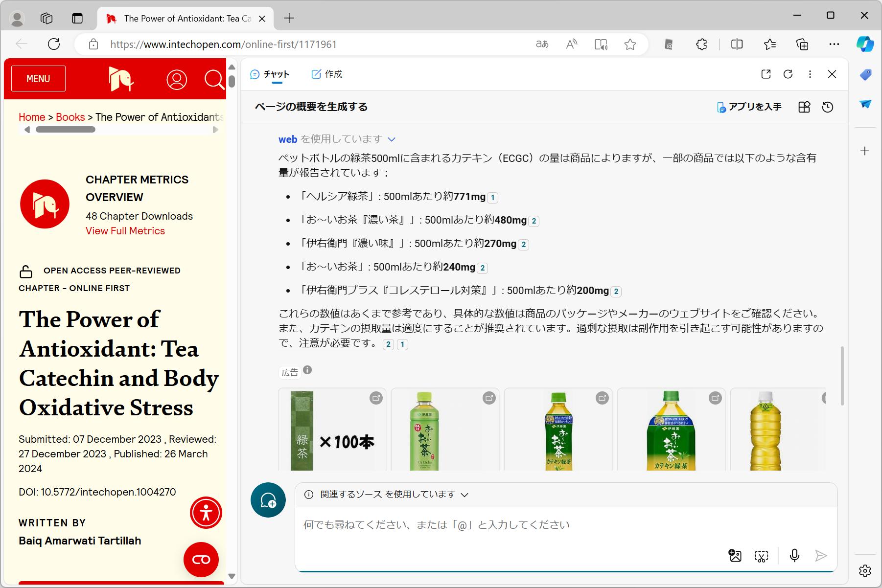Click the chat message input field
882x588 pixels.
pyautogui.click(x=566, y=525)
